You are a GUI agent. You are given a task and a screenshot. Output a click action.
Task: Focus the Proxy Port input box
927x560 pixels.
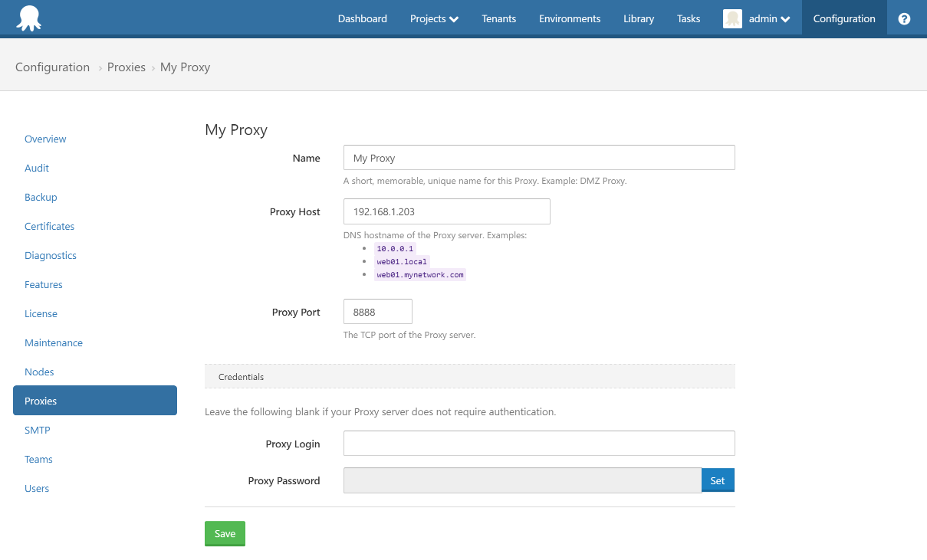pyautogui.click(x=377, y=311)
